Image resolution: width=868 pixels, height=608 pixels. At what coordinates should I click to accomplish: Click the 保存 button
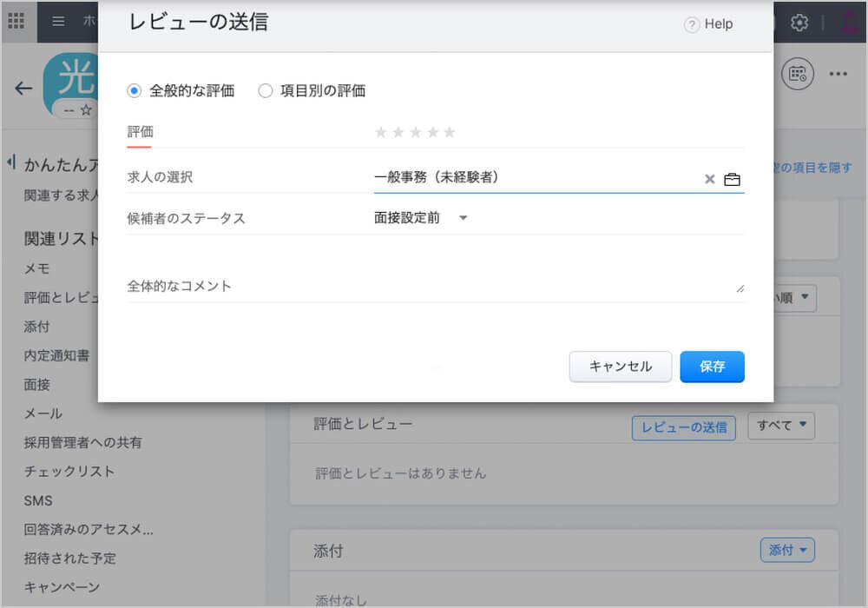coord(712,367)
